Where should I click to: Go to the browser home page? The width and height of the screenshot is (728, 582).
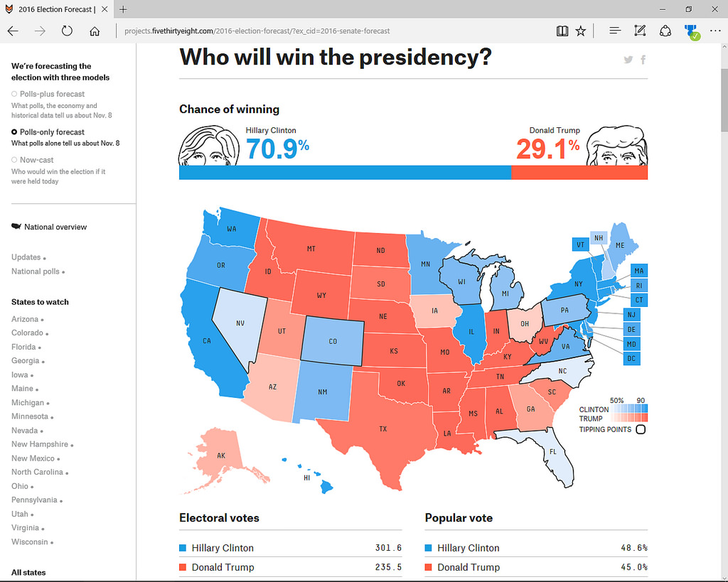(x=95, y=31)
